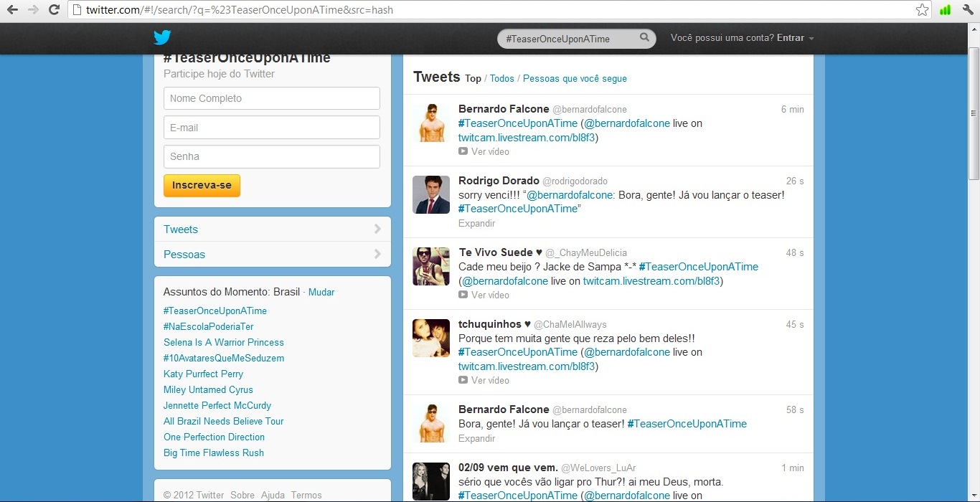The height and width of the screenshot is (502, 980).
Task: Click the 6 min timestamp
Action: click(x=793, y=109)
